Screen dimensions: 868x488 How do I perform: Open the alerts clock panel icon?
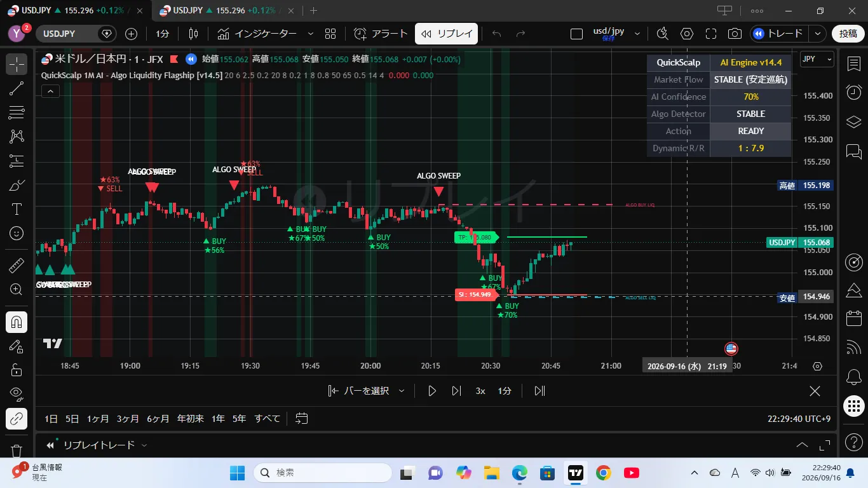tap(854, 92)
